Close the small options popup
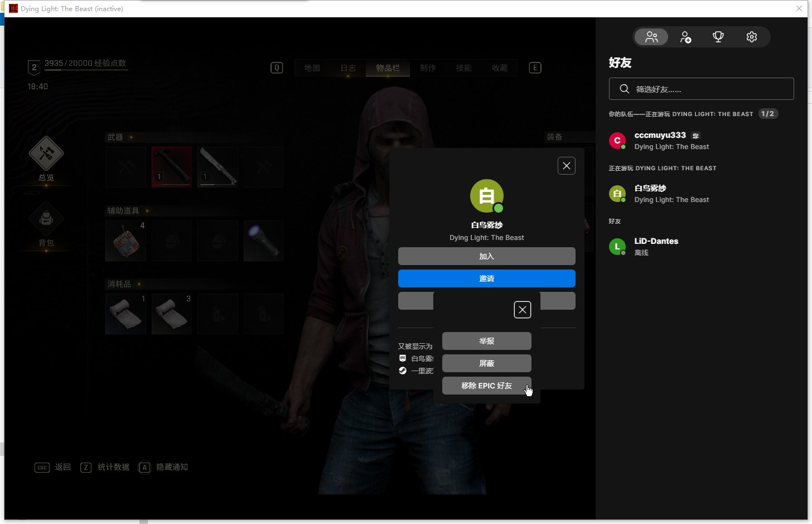The image size is (812, 524). 522,310
